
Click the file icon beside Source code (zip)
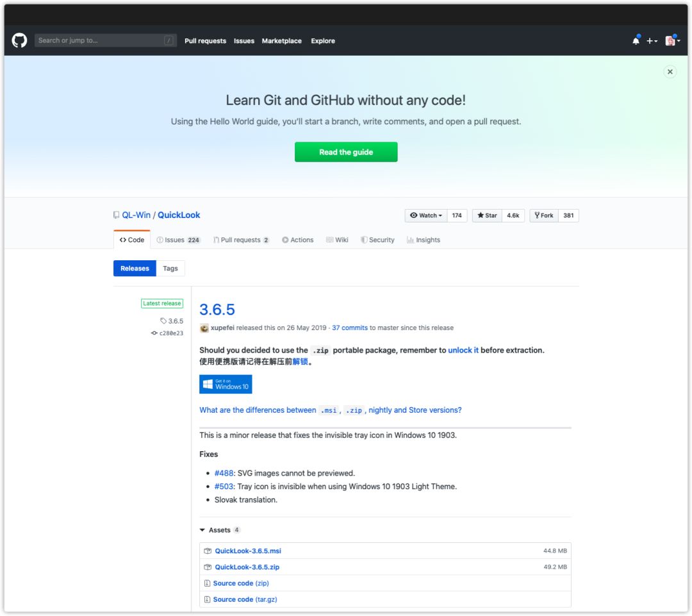(x=207, y=583)
